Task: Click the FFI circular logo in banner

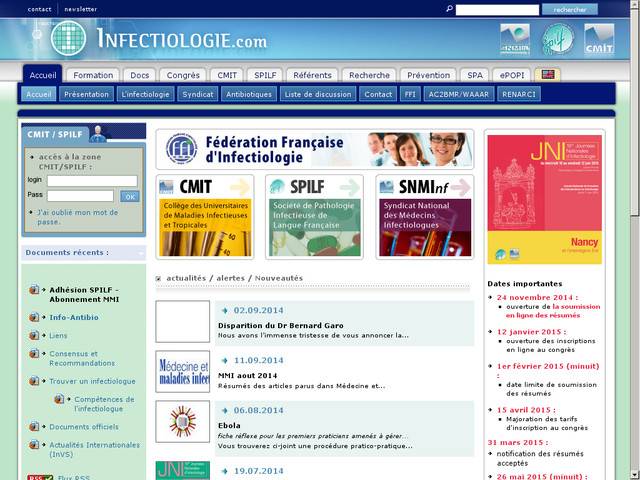Action: (x=182, y=149)
